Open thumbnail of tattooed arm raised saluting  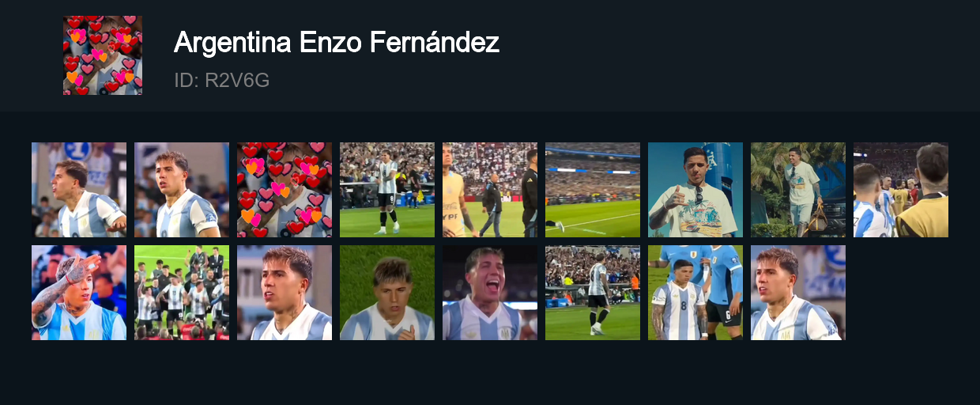79,293
